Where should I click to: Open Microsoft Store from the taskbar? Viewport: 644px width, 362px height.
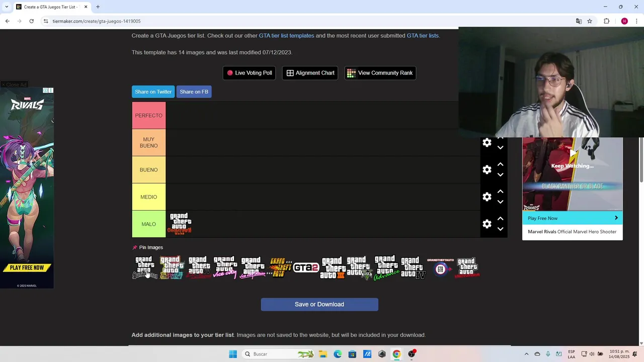(352, 354)
